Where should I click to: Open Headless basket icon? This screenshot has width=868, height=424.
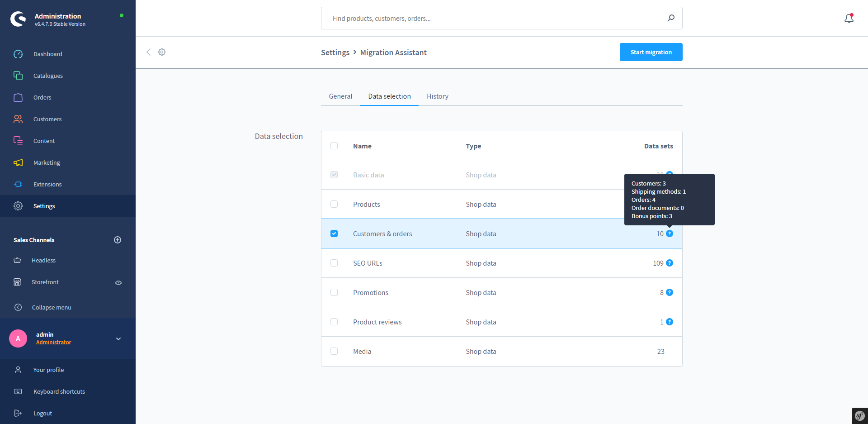[x=17, y=260]
